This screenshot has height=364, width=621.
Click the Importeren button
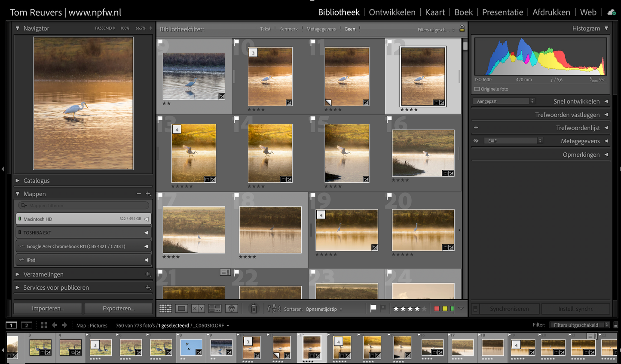pos(48,308)
